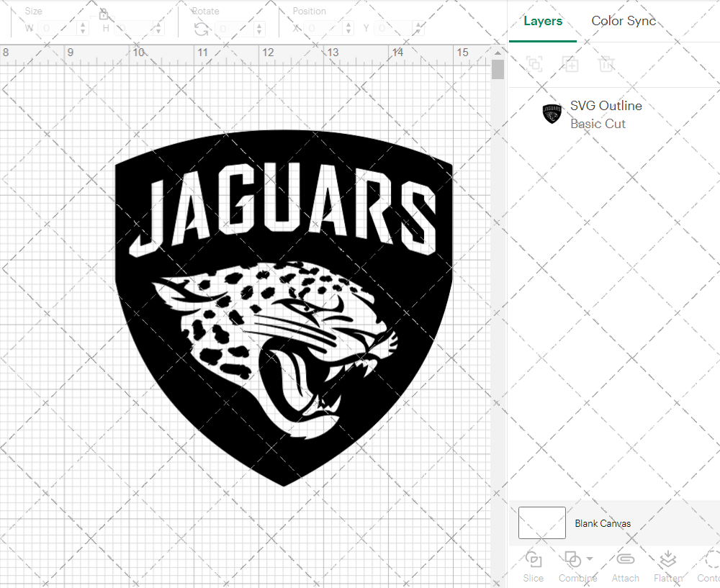The image size is (720, 588).
Task: Switch to the Layers tab
Action: pos(543,21)
